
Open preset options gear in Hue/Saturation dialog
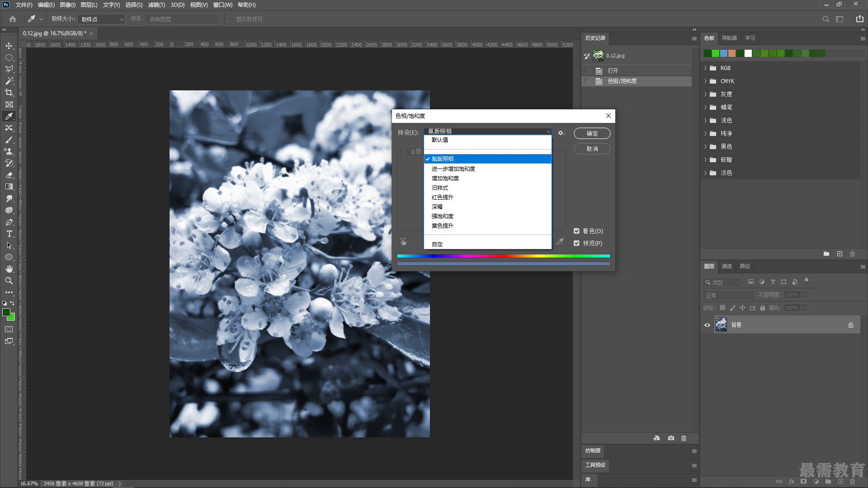(561, 133)
